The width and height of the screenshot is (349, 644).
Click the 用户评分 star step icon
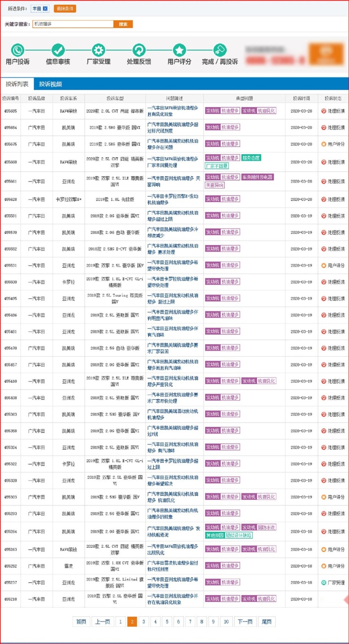pos(179,50)
